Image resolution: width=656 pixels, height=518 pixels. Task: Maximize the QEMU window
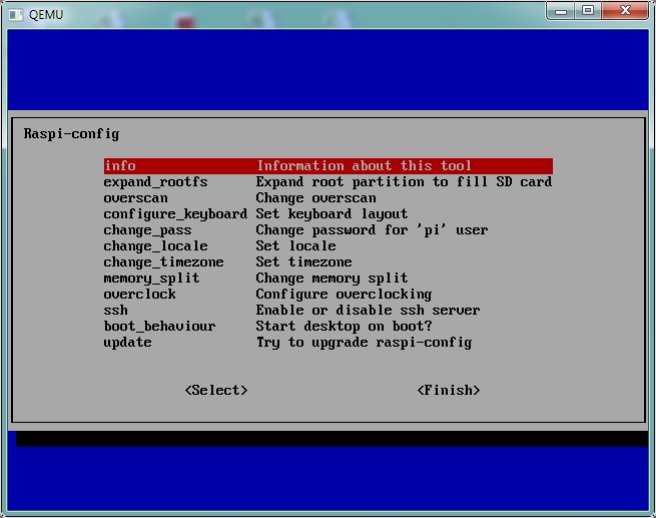[x=588, y=10]
